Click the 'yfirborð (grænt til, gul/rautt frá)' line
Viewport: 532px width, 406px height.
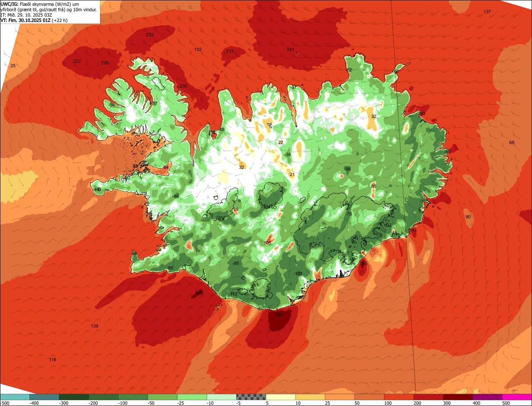49,9
